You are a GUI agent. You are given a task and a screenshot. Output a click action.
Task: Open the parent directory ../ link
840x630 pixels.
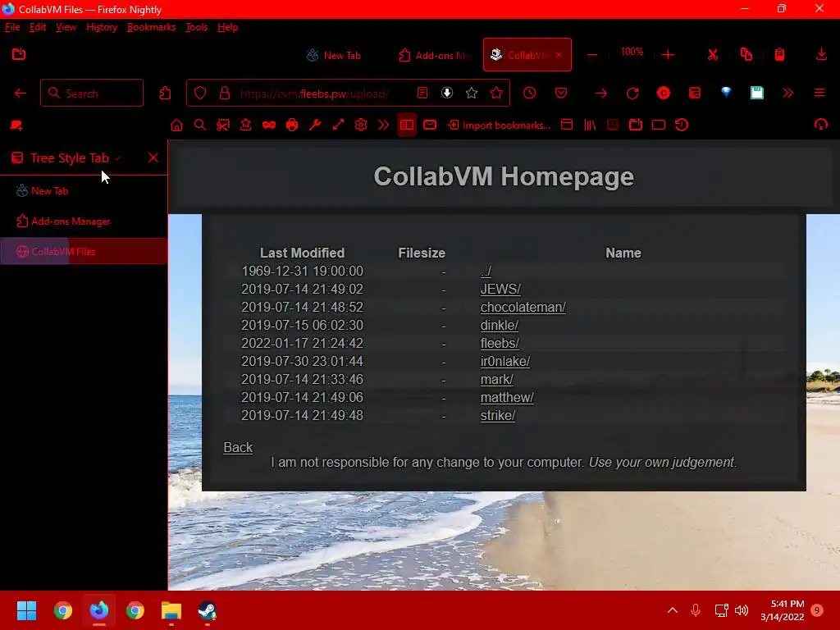click(x=486, y=272)
